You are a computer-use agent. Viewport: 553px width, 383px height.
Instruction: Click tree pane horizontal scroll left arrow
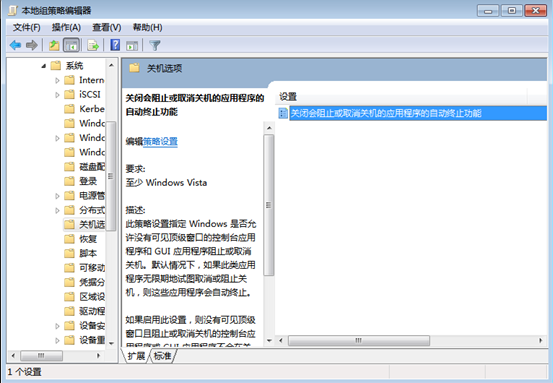coord(13,355)
